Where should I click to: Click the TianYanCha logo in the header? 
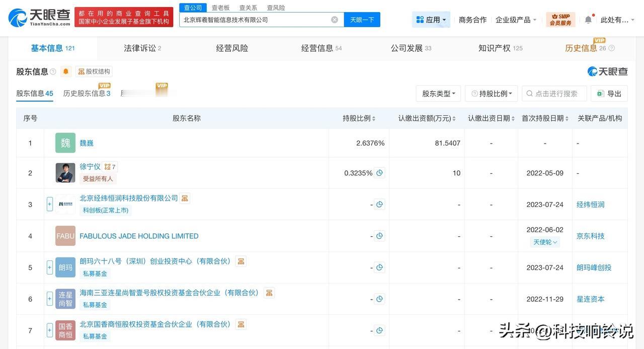coord(39,18)
